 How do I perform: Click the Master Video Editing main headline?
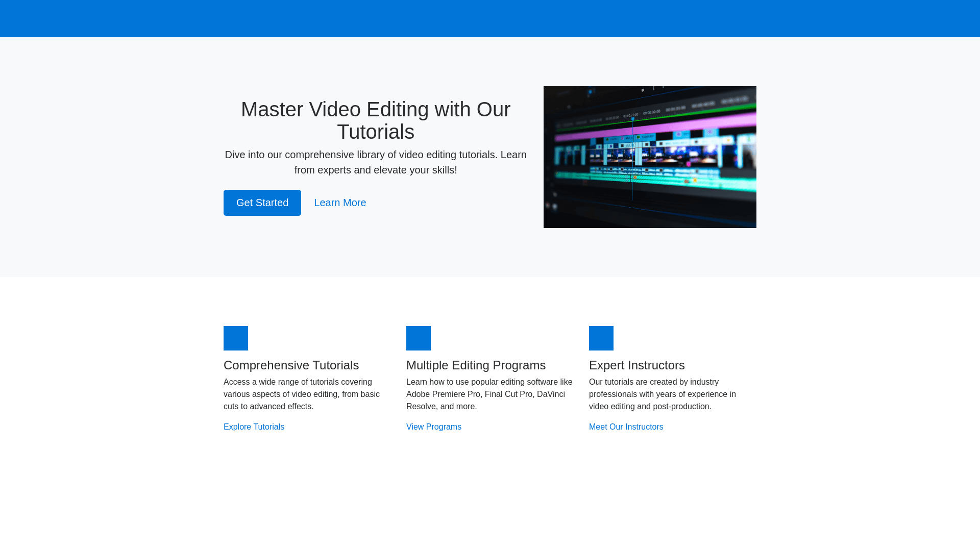click(x=376, y=110)
